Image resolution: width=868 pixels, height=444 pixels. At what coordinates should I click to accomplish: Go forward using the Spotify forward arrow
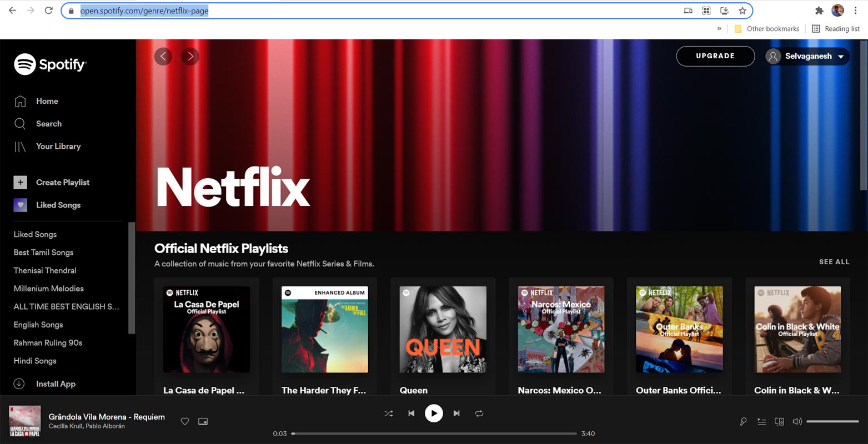click(190, 56)
